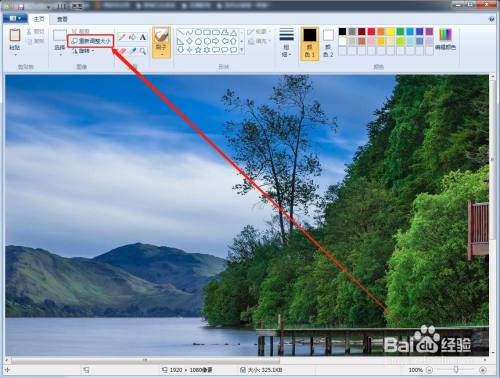Pick the black palette swatch

[342, 32]
